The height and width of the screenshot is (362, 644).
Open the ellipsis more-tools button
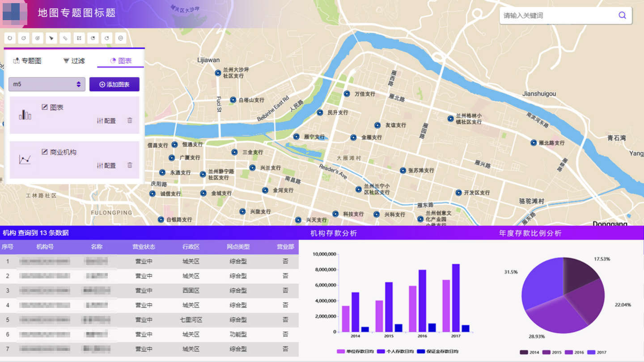click(x=121, y=38)
